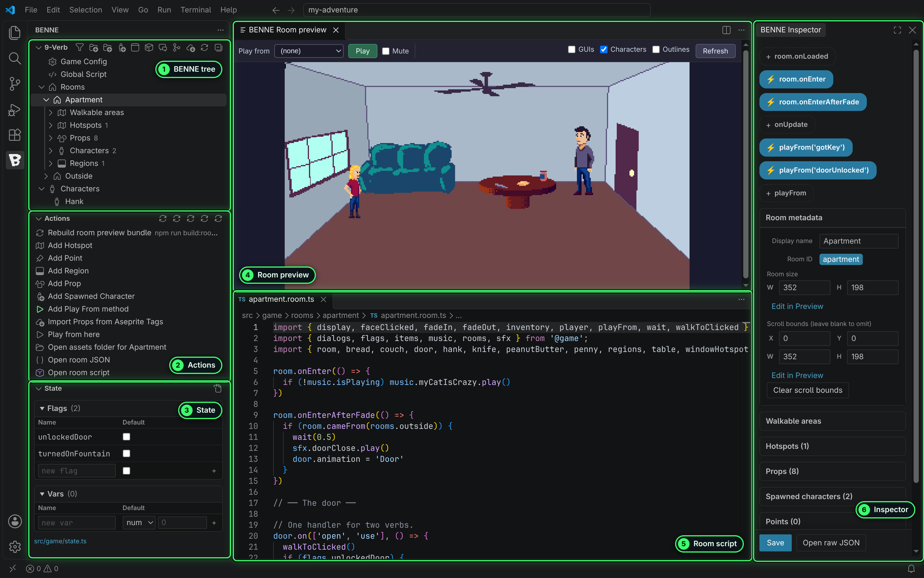Click the branch icon in 9-Verb toolbar
This screenshot has height=578, width=924.
tap(176, 47)
